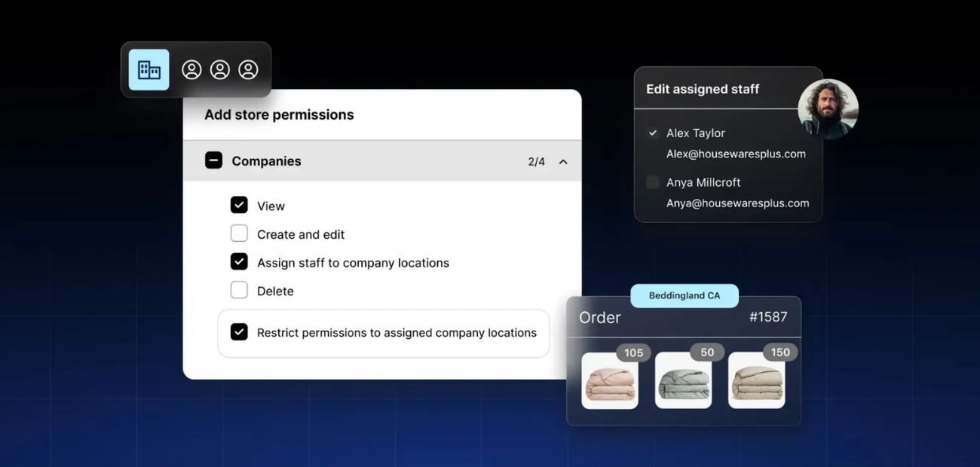Collapse the Companies section chevron

(563, 162)
